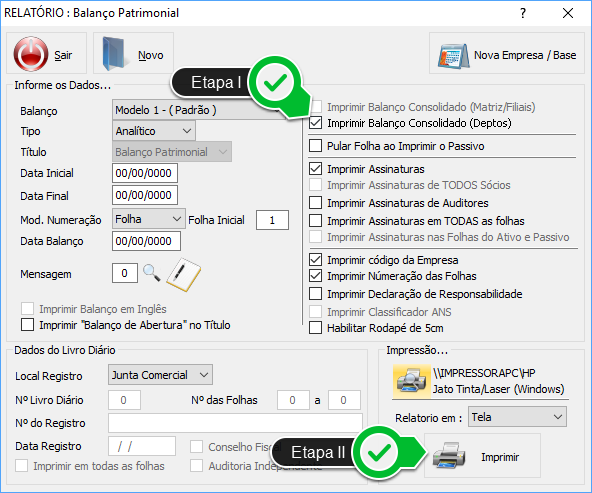Click the question mark help icon
This screenshot has height=493, width=592.
[x=523, y=13]
